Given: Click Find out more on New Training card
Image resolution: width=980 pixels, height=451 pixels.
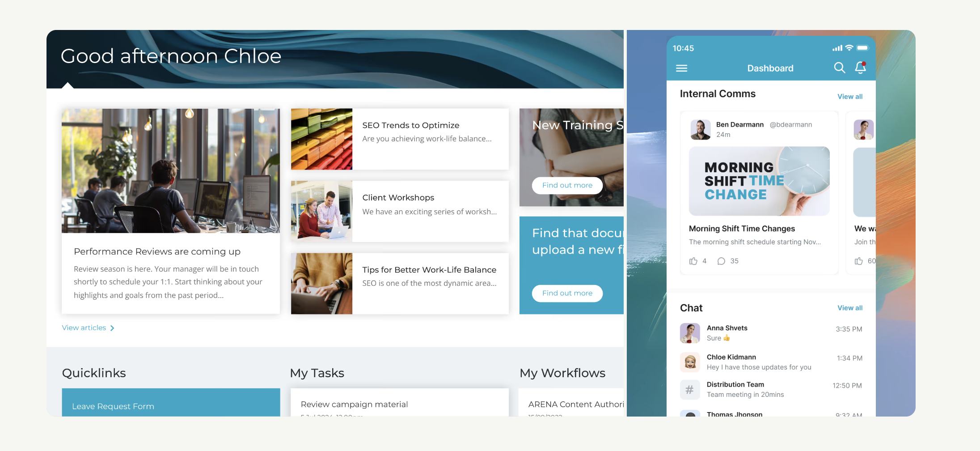Looking at the screenshot, I should click(567, 185).
